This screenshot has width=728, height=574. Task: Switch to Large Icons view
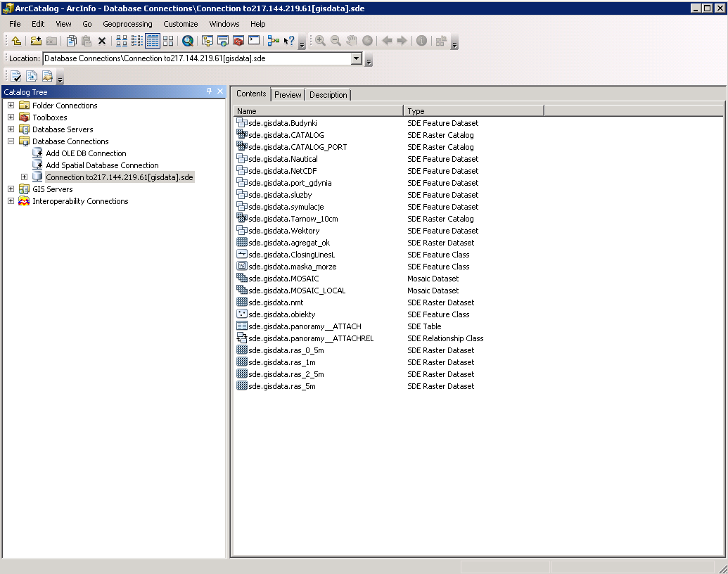pyautogui.click(x=122, y=41)
